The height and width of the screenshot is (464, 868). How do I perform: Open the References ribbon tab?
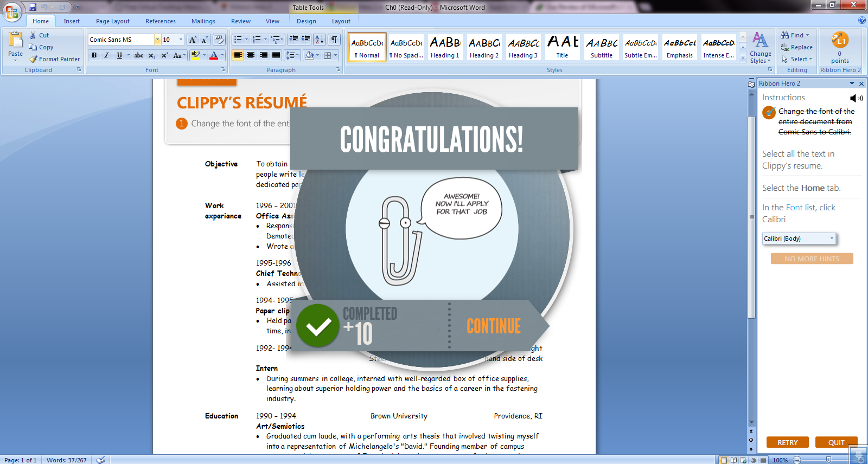click(x=161, y=21)
